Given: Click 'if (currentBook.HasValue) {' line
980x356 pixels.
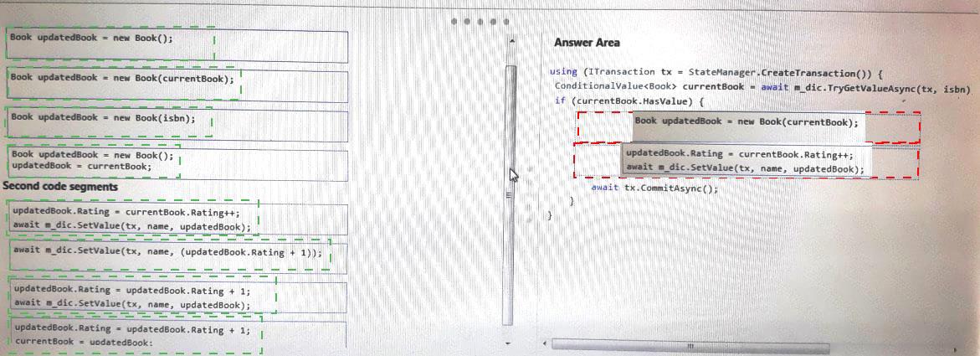Looking at the screenshot, I should 629,101.
